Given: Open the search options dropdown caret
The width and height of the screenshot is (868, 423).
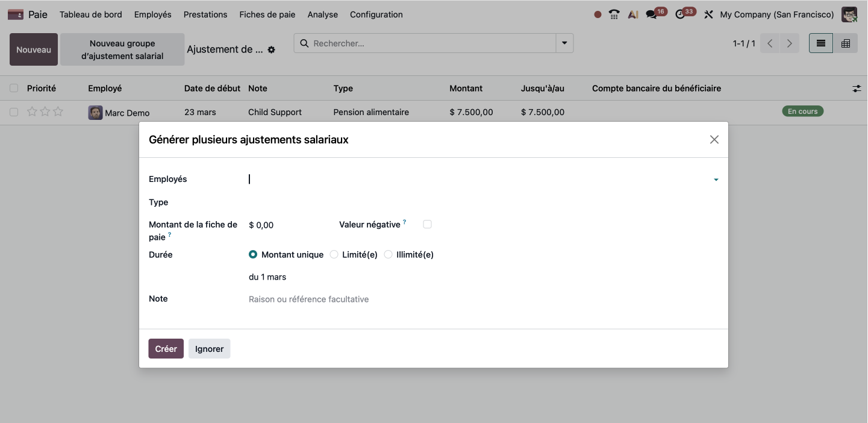Looking at the screenshot, I should click(x=564, y=43).
